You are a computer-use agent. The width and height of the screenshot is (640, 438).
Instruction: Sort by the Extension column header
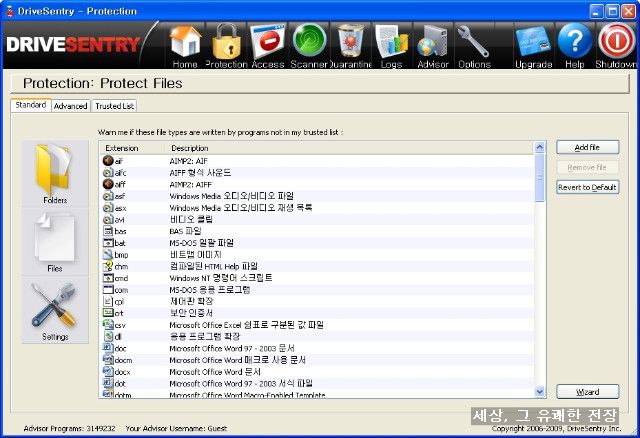point(132,148)
